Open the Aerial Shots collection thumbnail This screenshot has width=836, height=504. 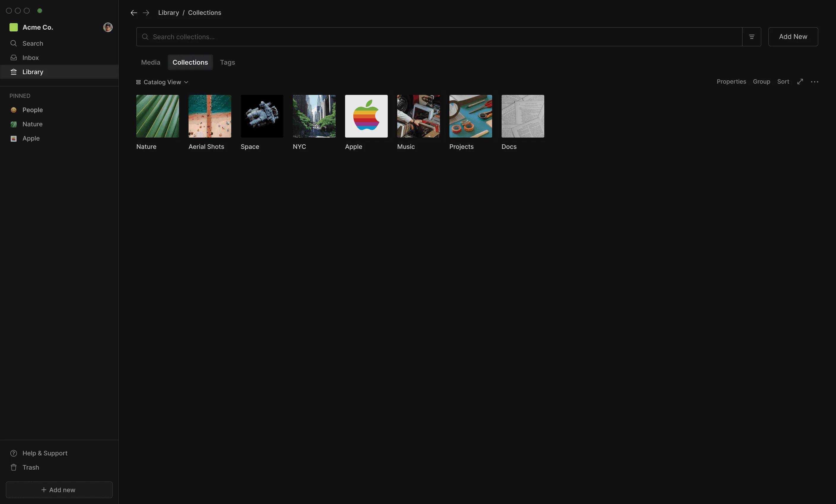(210, 116)
